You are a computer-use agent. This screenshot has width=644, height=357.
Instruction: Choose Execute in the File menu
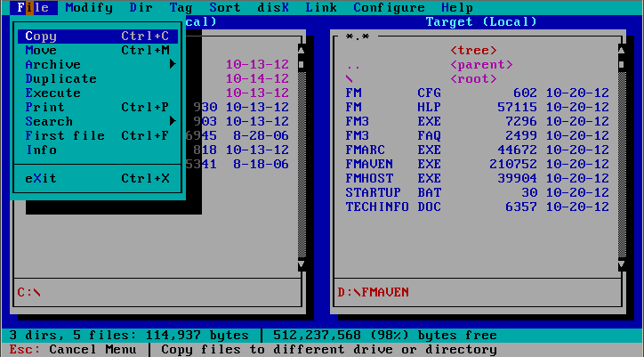pos(98,93)
